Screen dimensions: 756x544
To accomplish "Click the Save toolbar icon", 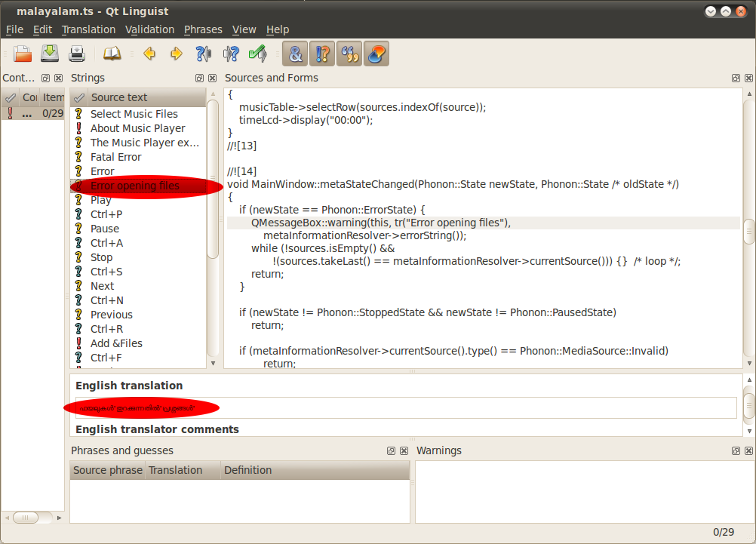I will point(50,54).
